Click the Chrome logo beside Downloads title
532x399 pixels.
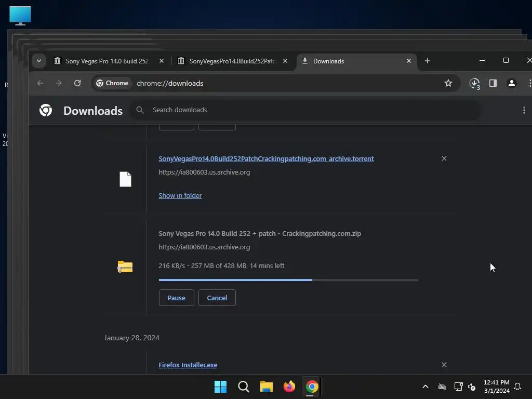tap(46, 110)
